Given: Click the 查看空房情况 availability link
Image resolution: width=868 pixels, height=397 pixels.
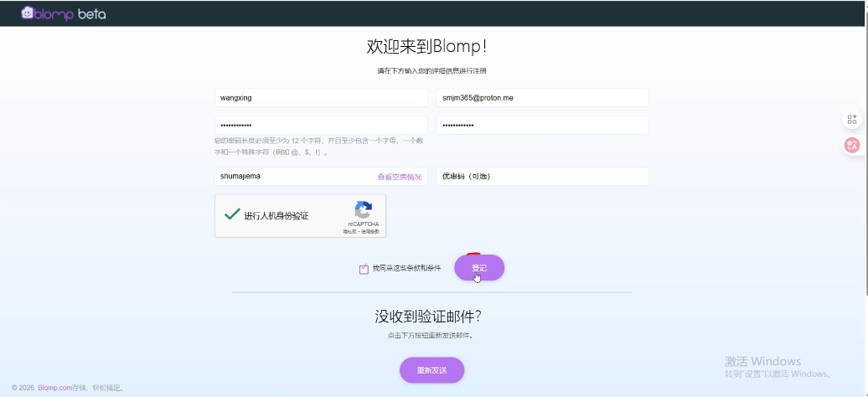Looking at the screenshot, I should pos(399,177).
